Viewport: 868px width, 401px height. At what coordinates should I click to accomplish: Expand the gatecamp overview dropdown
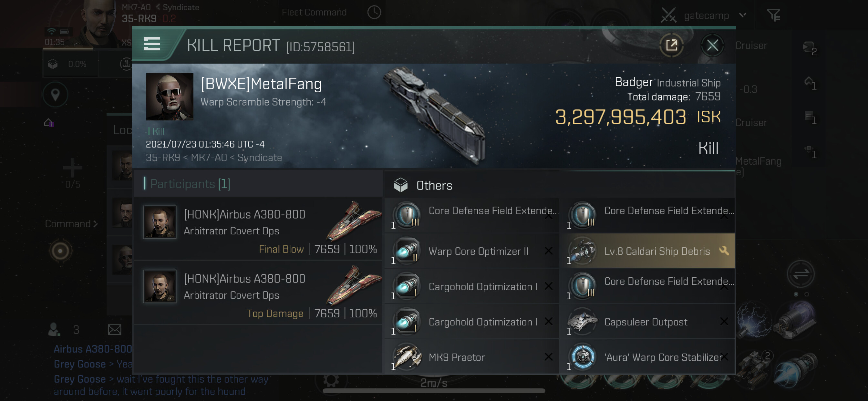pos(743,15)
